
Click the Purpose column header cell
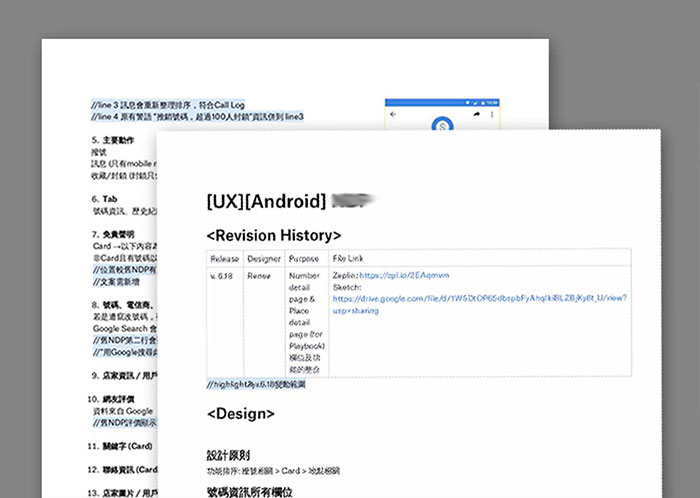click(304, 258)
